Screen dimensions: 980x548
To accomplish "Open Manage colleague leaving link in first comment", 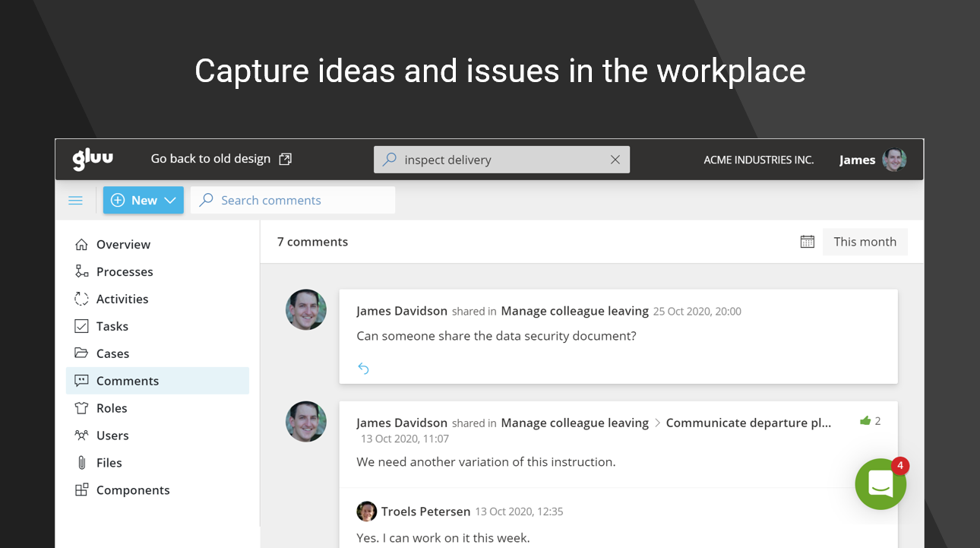I will pyautogui.click(x=574, y=311).
